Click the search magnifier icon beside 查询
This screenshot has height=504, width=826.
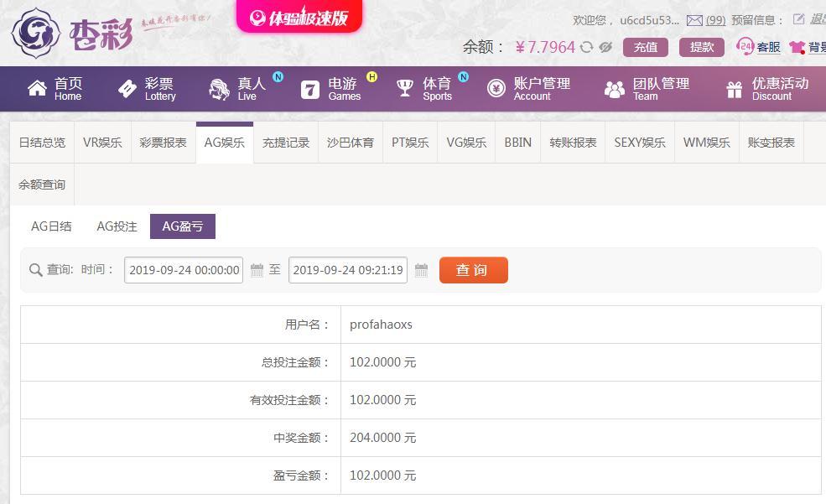coord(35,270)
